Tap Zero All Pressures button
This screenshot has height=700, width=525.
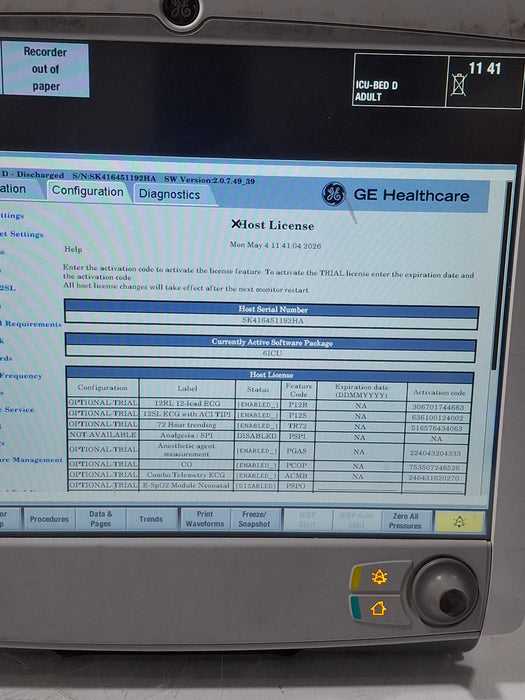click(405, 521)
